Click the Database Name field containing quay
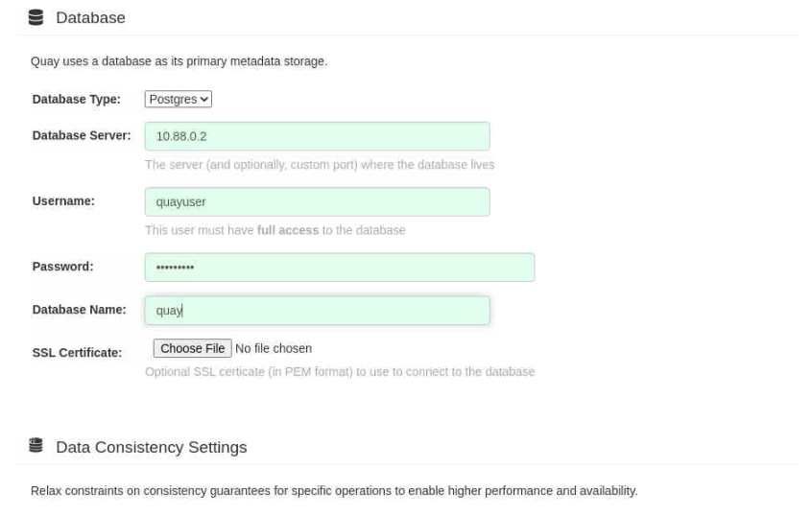The image size is (812, 515). (317, 311)
